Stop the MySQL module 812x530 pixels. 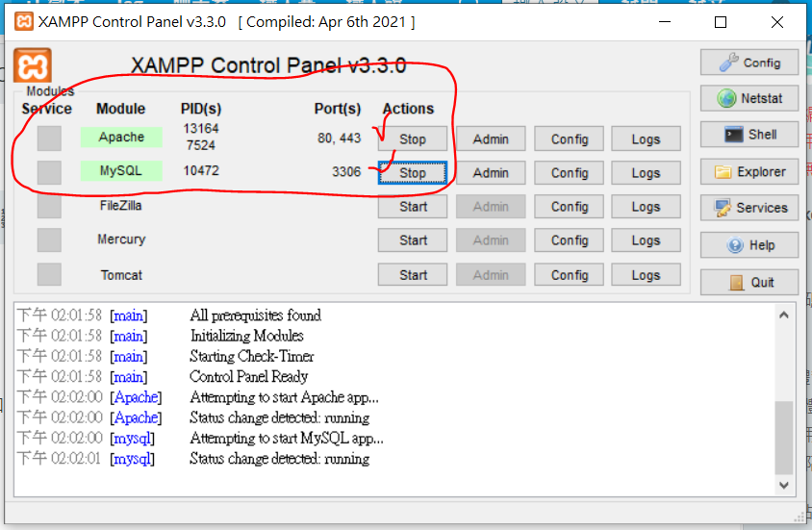[x=412, y=173]
